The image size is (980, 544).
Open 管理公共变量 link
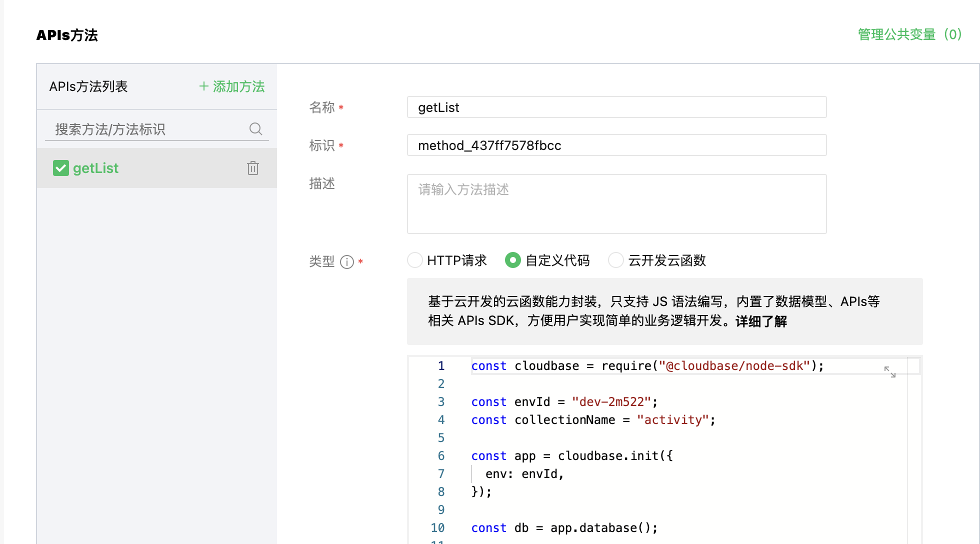coord(909,34)
